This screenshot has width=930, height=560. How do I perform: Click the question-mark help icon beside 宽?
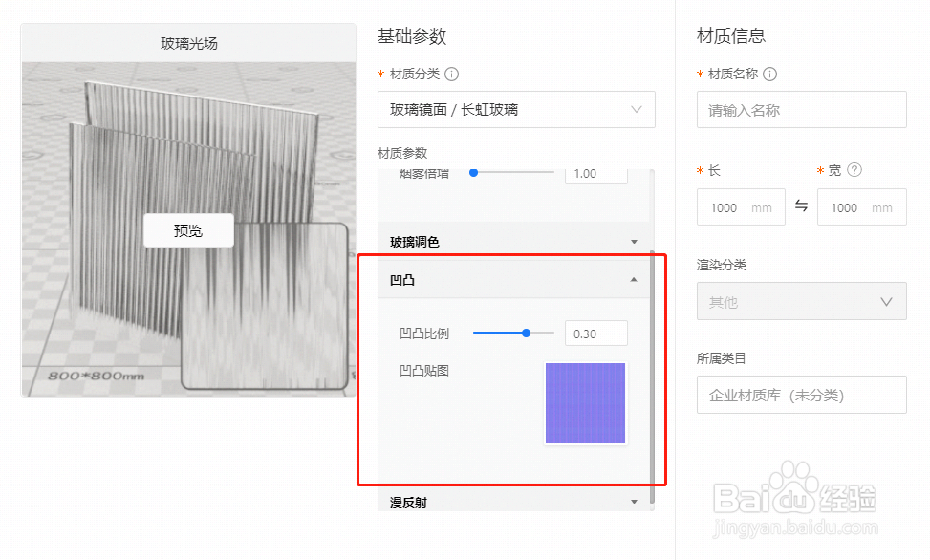point(854,170)
